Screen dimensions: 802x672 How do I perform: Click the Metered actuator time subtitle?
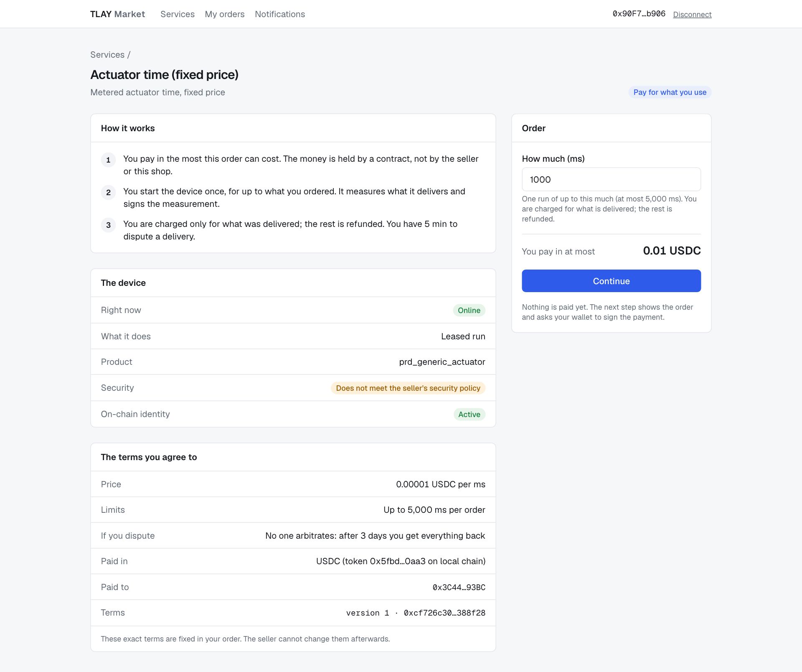(157, 92)
